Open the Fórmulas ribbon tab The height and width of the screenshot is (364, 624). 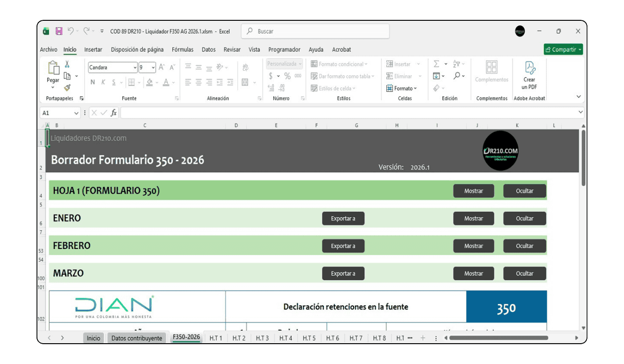coord(182,49)
